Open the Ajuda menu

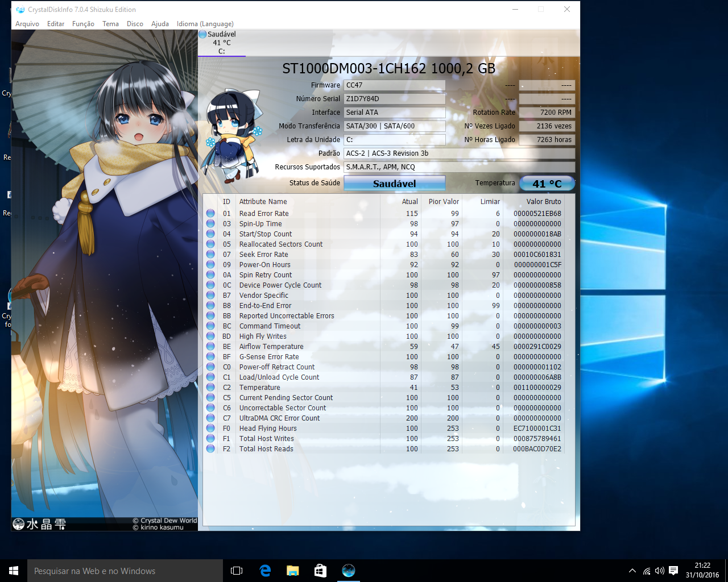click(160, 24)
